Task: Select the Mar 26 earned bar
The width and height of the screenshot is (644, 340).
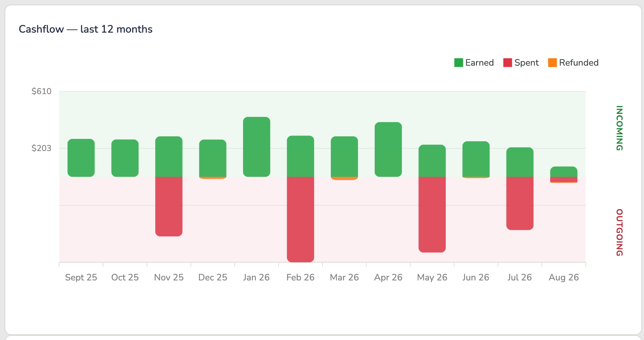Action: click(x=344, y=156)
